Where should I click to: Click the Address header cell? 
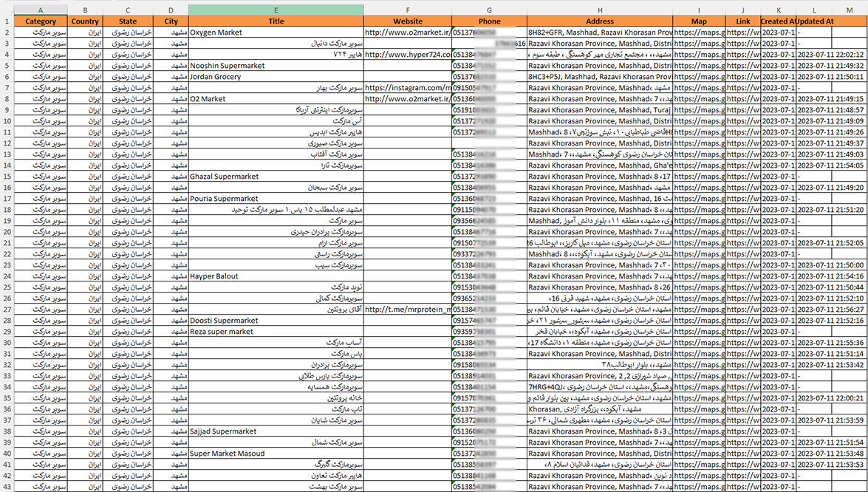600,21
